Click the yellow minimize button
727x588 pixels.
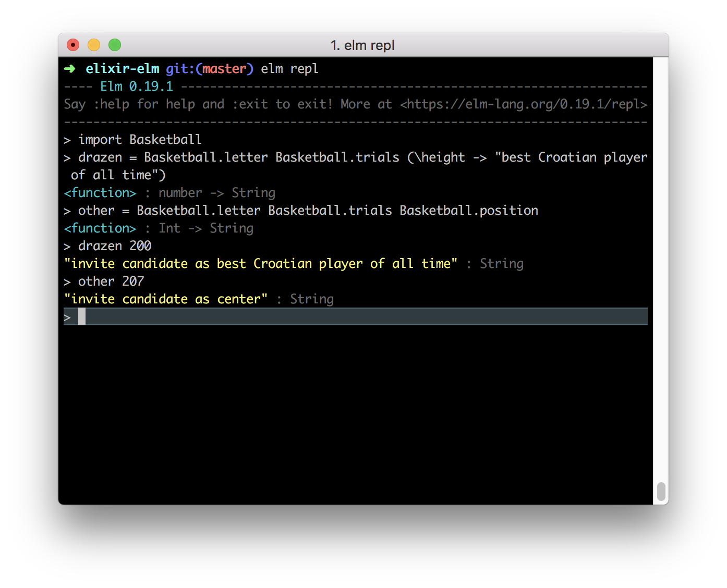click(93, 45)
